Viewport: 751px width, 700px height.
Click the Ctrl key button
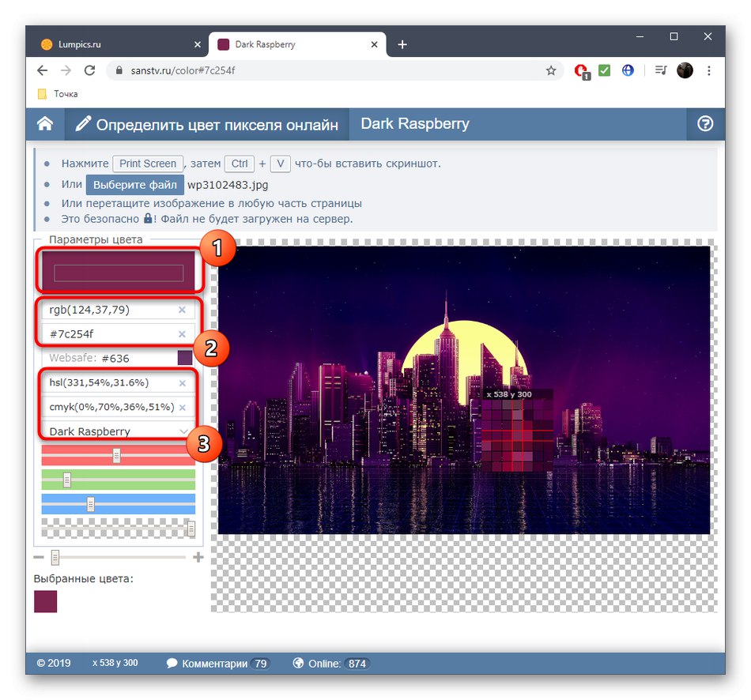[x=240, y=164]
